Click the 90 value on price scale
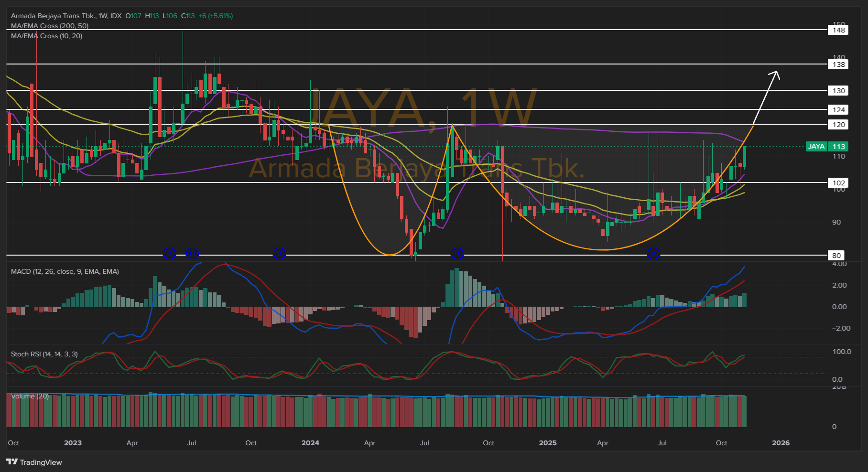 (x=836, y=222)
